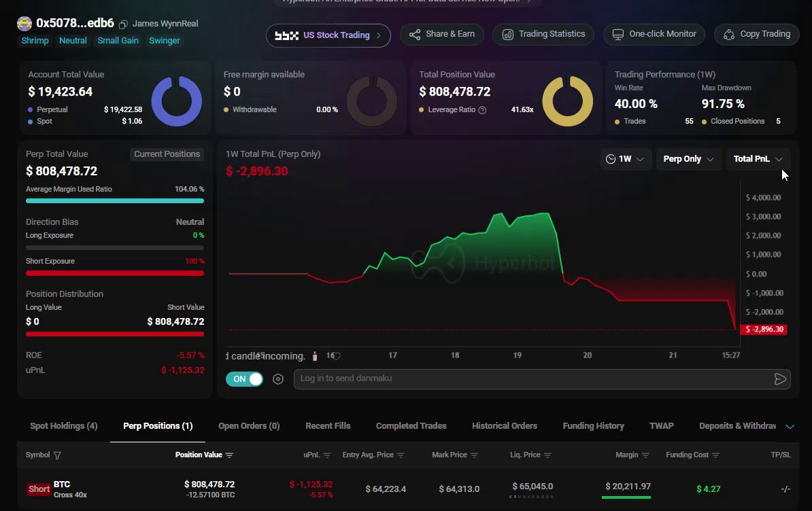Click the Share & Earn button
This screenshot has width=812, height=511.
coord(442,35)
